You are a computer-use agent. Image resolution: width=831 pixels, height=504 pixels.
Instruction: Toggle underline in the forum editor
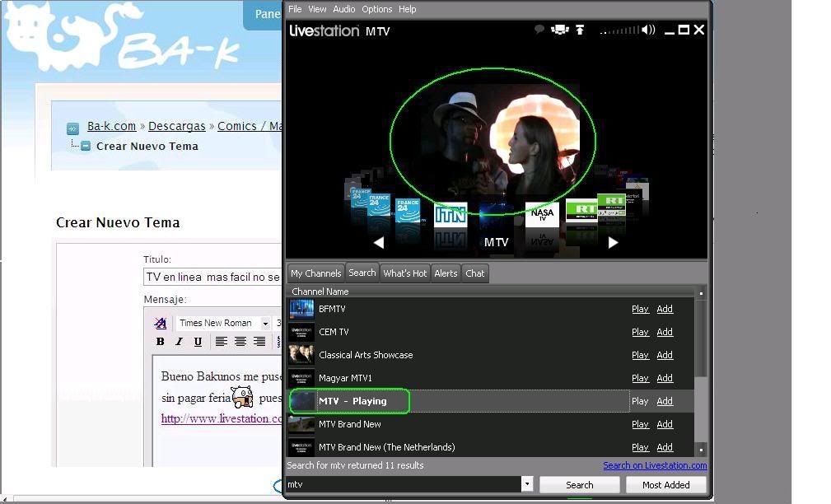click(x=198, y=342)
